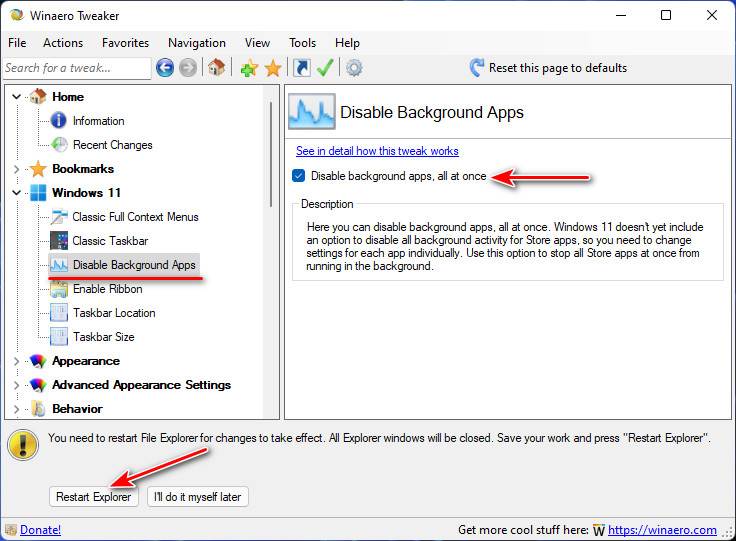Expand the Appearance tree node

(16, 361)
